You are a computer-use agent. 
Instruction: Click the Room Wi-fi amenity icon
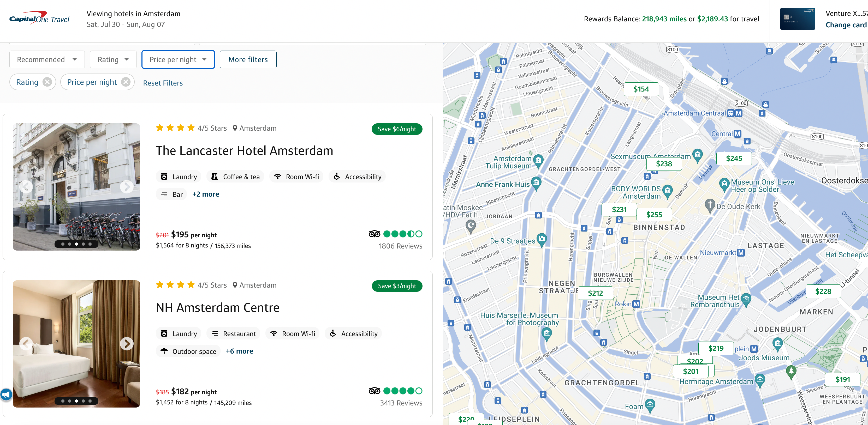click(277, 177)
